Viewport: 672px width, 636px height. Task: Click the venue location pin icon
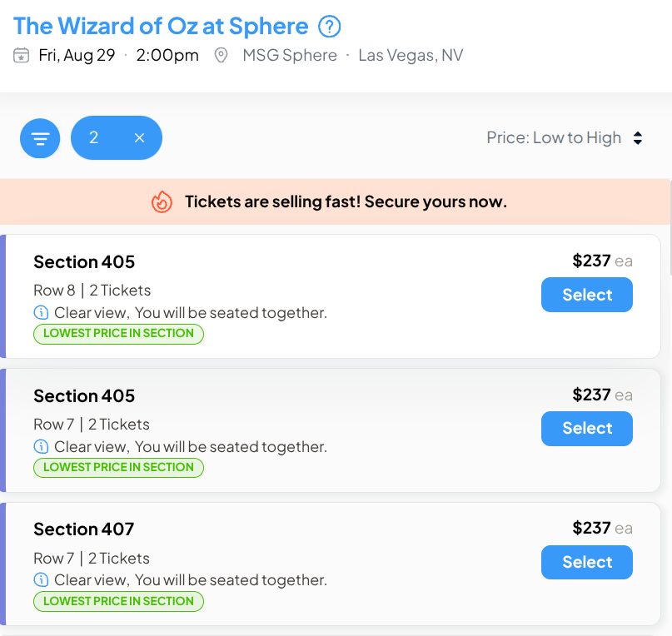(221, 55)
